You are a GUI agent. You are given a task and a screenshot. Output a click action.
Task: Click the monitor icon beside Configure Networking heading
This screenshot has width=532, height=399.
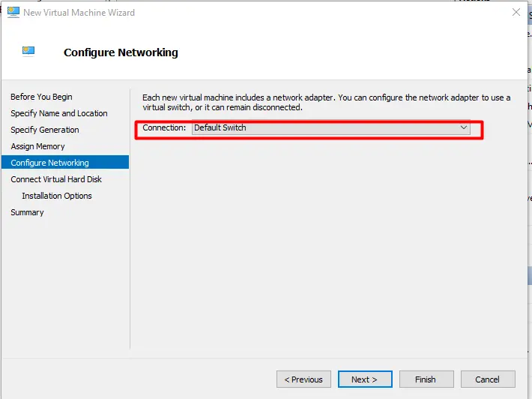(28, 51)
